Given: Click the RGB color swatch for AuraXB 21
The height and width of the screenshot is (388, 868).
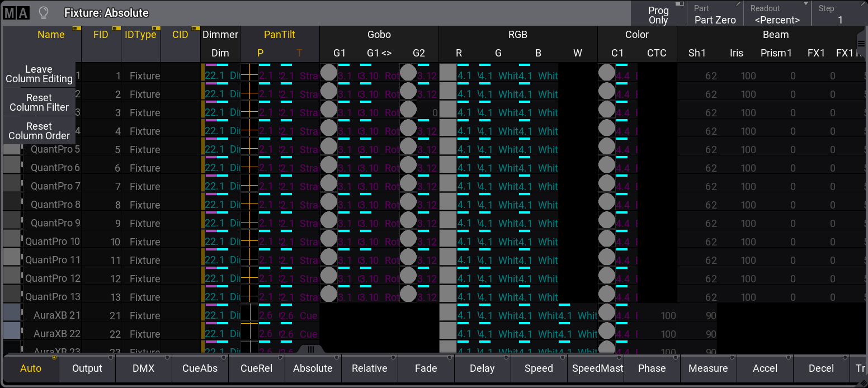Looking at the screenshot, I should click(448, 312).
